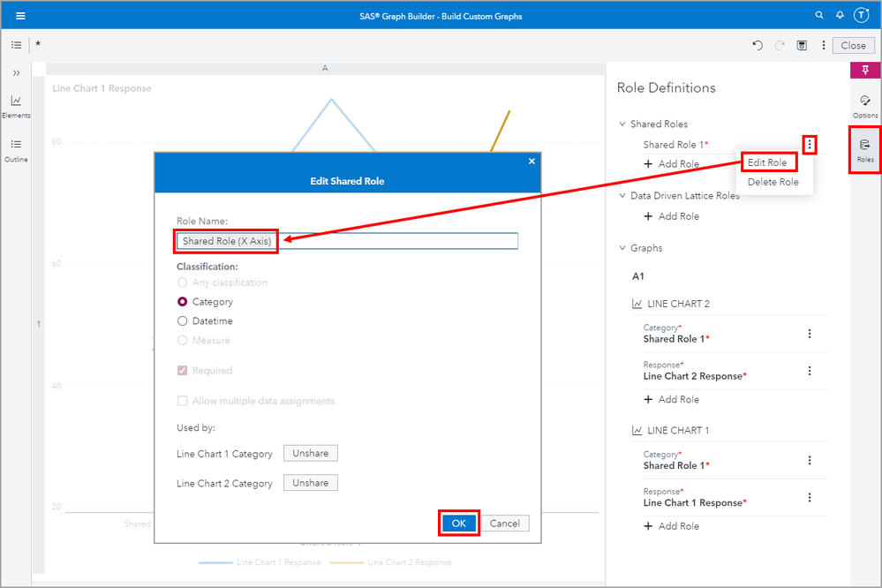Collapse the Shared Roles section
Screen dimensions: 882x588
point(622,124)
